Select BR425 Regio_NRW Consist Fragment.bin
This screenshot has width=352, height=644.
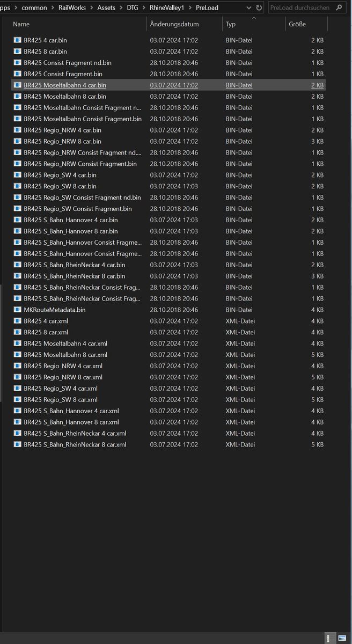click(x=168, y=164)
